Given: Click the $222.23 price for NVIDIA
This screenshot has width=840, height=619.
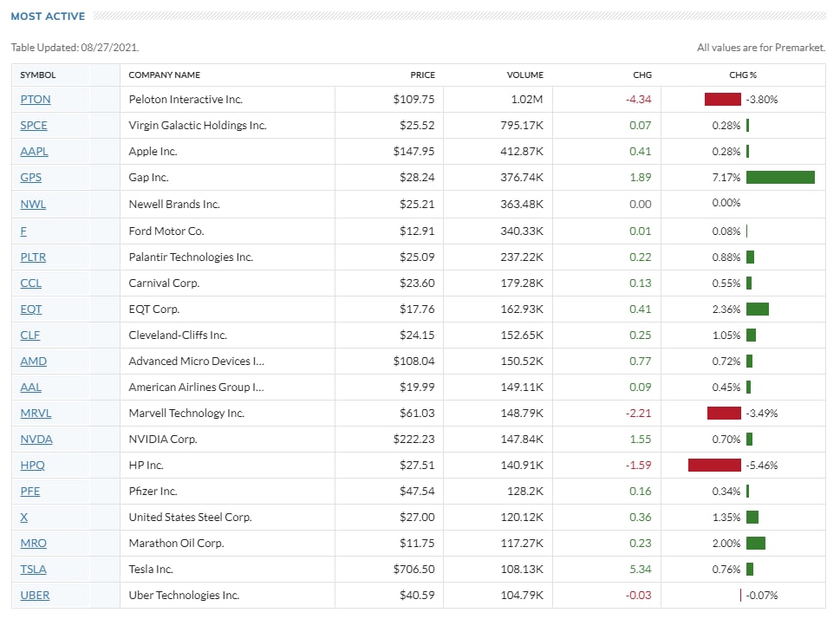Looking at the screenshot, I should pos(413,439).
